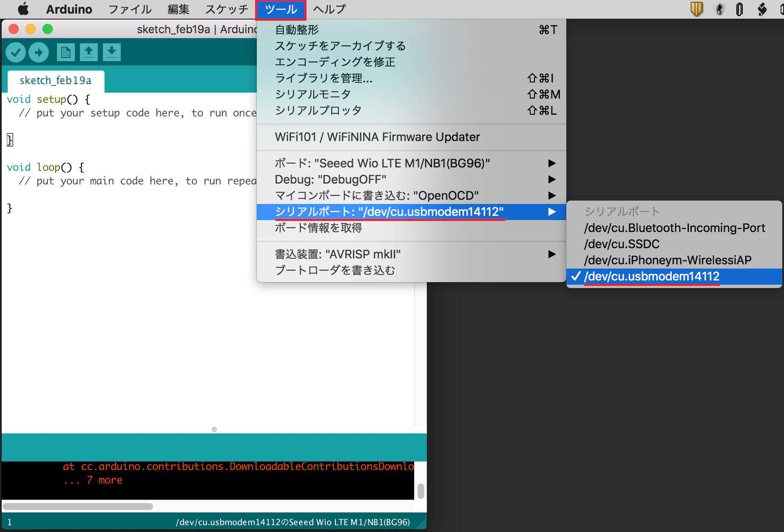
Task: Select port /dev/cu.SSDC
Action: click(674, 244)
